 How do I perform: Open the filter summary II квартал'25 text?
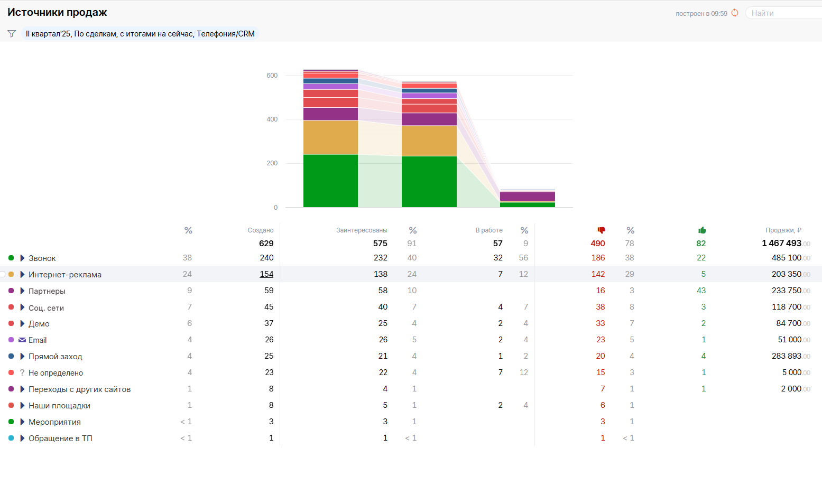140,34
